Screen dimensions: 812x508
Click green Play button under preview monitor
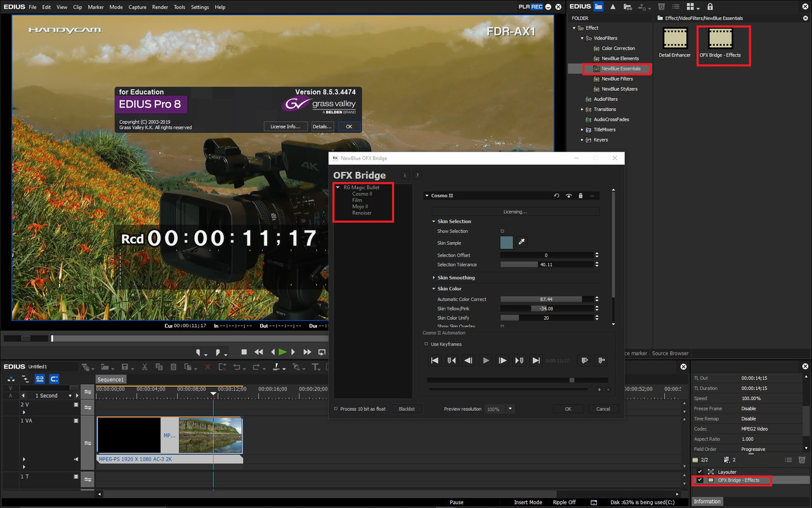[x=282, y=352]
